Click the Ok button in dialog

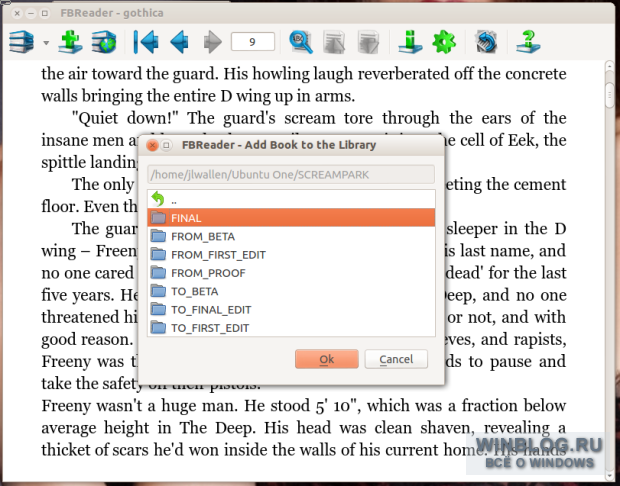(327, 359)
